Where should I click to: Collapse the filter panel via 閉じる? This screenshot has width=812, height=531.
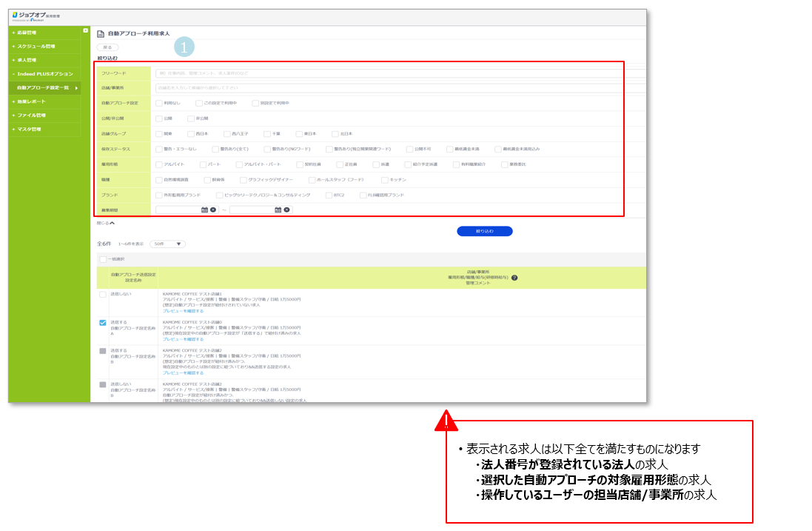tap(103, 224)
